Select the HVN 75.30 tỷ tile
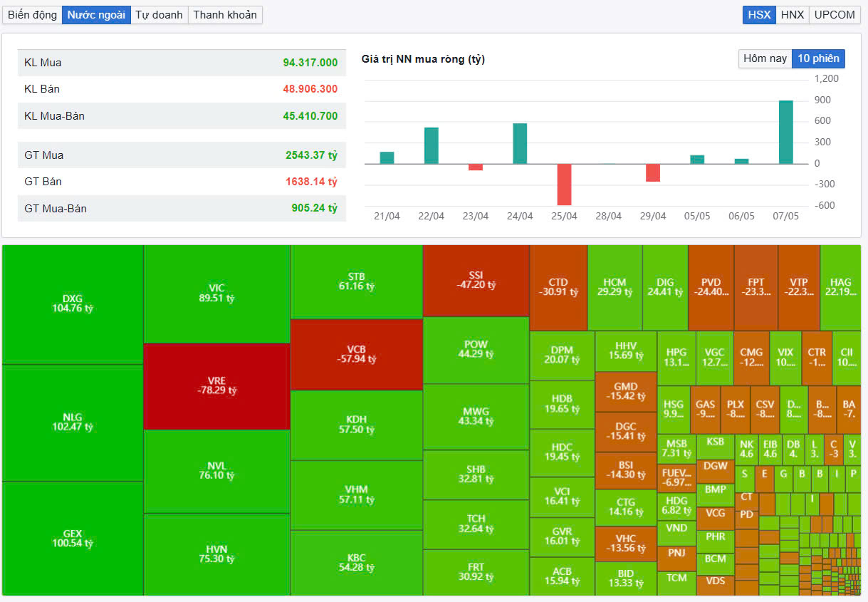This screenshot has width=868, height=602. click(x=216, y=554)
